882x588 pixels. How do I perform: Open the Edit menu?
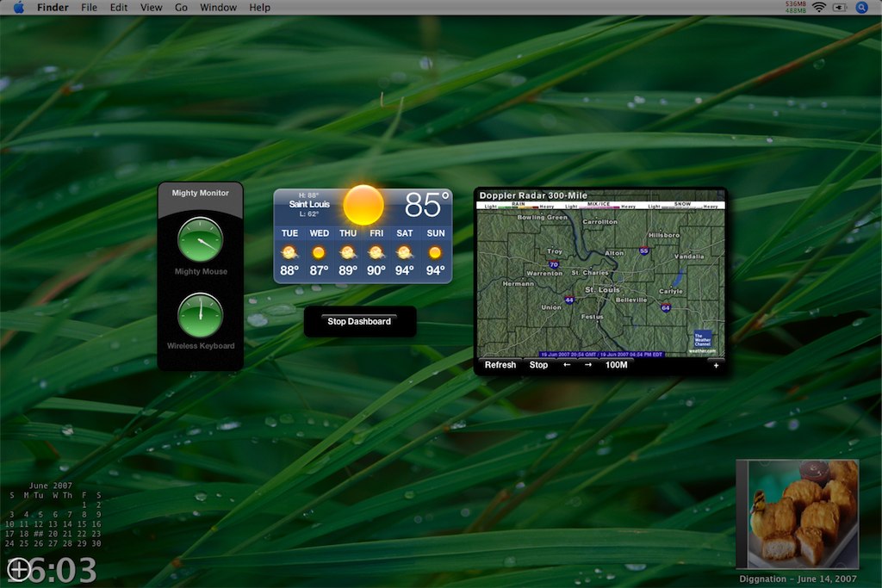(x=118, y=7)
